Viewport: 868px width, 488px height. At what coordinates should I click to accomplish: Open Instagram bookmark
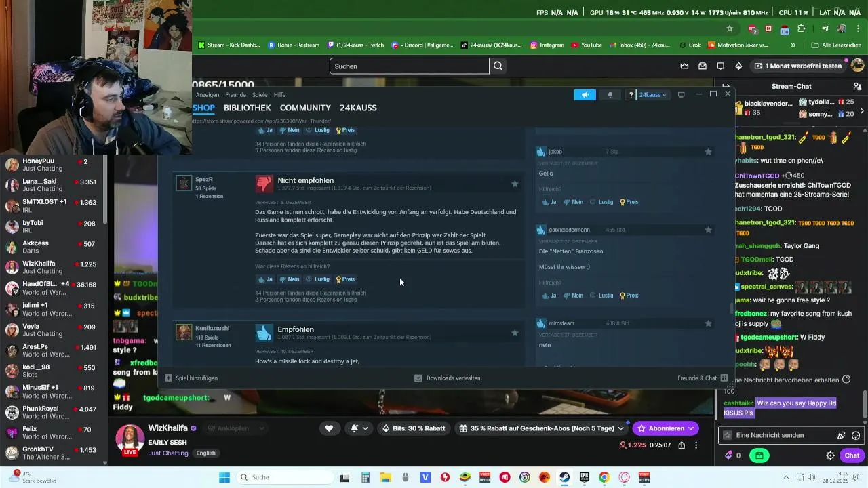pos(547,45)
